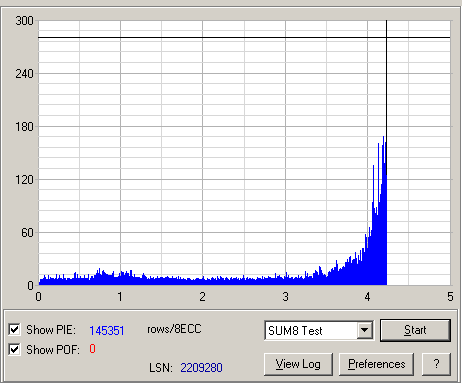Viewport: 462px width, 384px height.
Task: Open the Preferences dialog
Action: click(376, 364)
